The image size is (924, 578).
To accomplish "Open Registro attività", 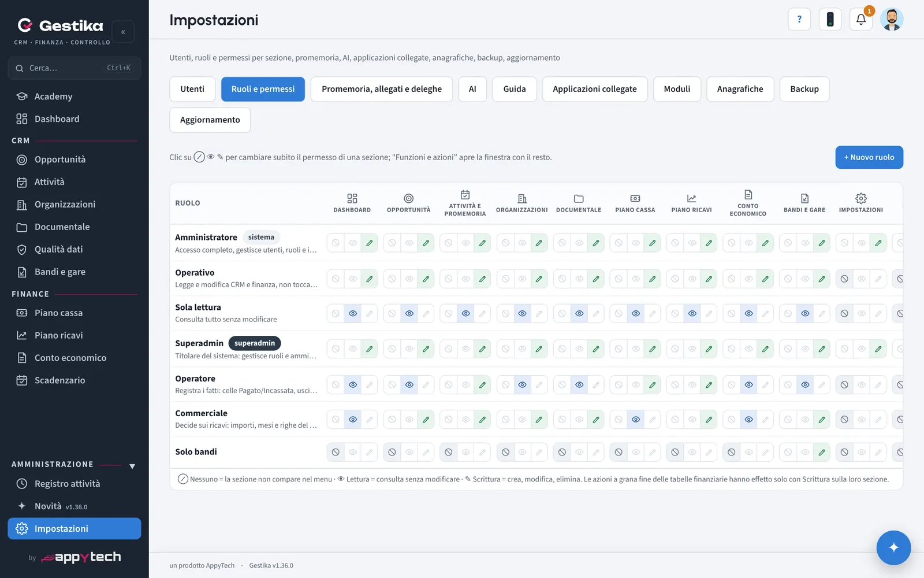I will (74, 484).
